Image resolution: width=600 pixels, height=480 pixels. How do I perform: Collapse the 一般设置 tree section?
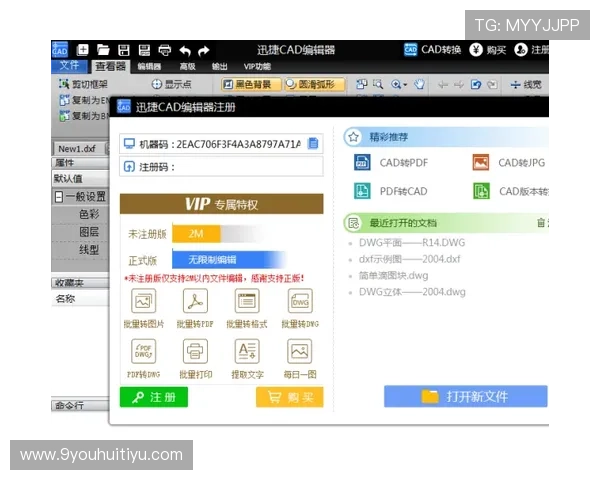pyautogui.click(x=59, y=197)
